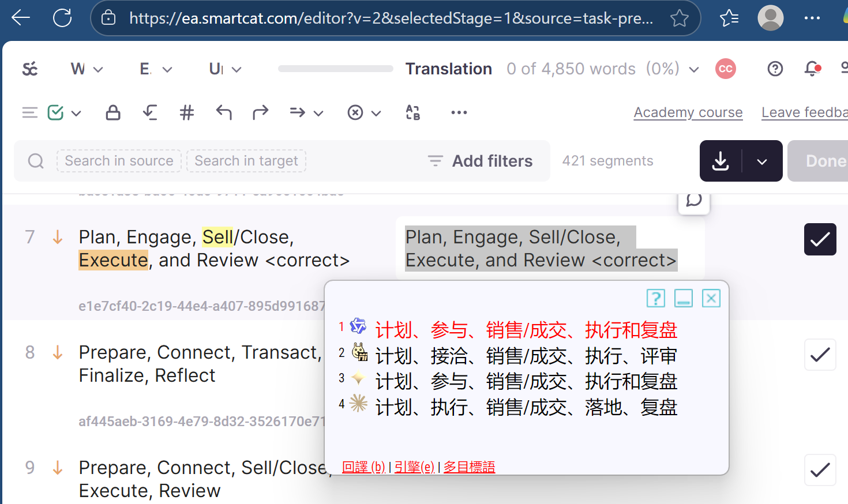Screen dimensions: 848x504
Task: Redo the last action
Action: 261,112
